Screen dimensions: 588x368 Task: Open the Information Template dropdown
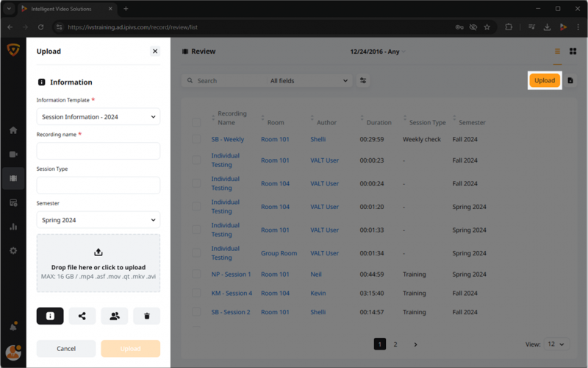pos(98,117)
